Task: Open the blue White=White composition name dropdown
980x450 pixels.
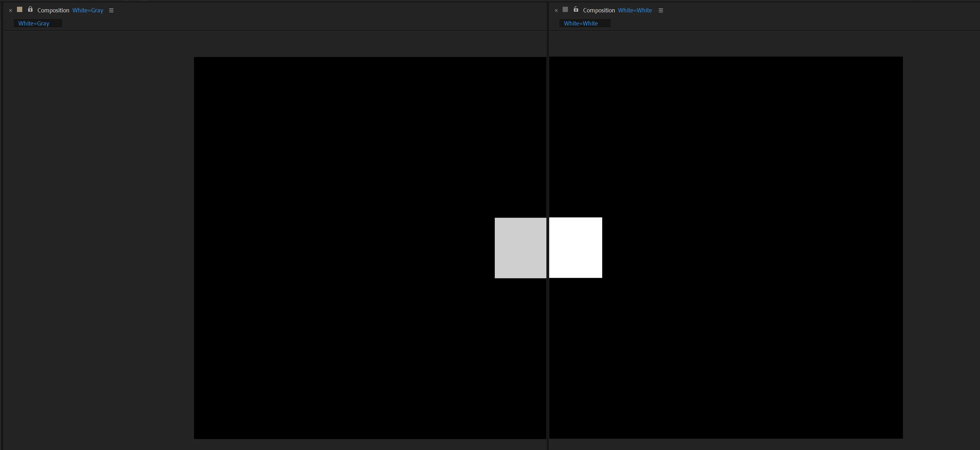Action: [x=635, y=10]
